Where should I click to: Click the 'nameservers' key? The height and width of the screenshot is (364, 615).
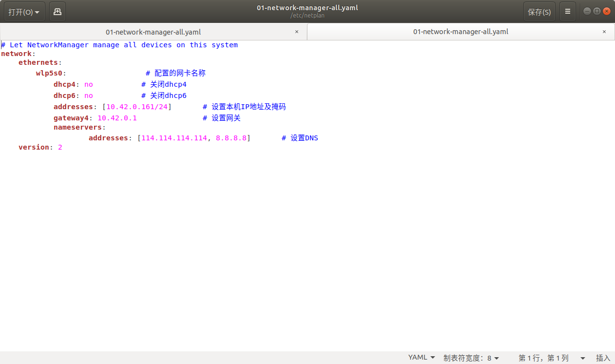coord(78,127)
